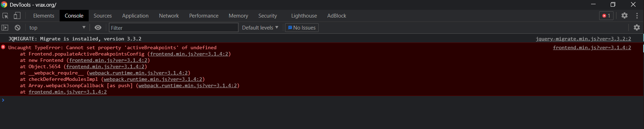Screen dimensions: 644x129
Task: Show the console sidebar
Action: 5,27
